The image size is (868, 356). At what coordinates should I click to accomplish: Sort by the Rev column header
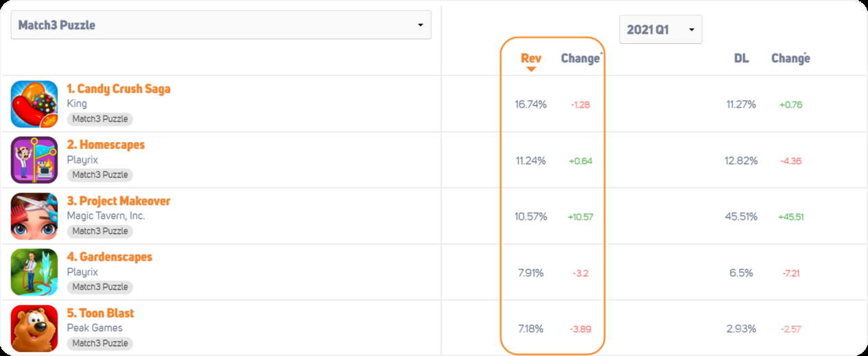[531, 58]
